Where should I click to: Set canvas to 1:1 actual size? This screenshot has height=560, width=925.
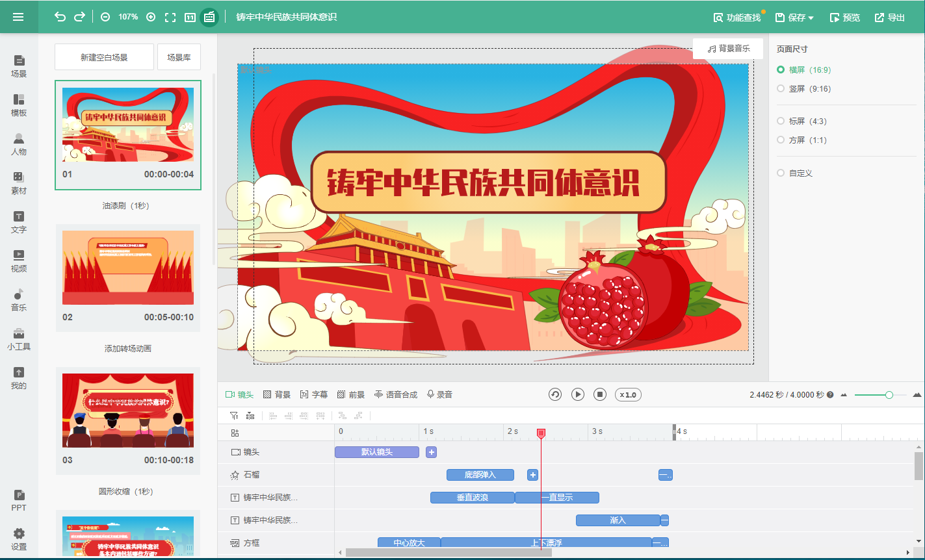coord(190,17)
